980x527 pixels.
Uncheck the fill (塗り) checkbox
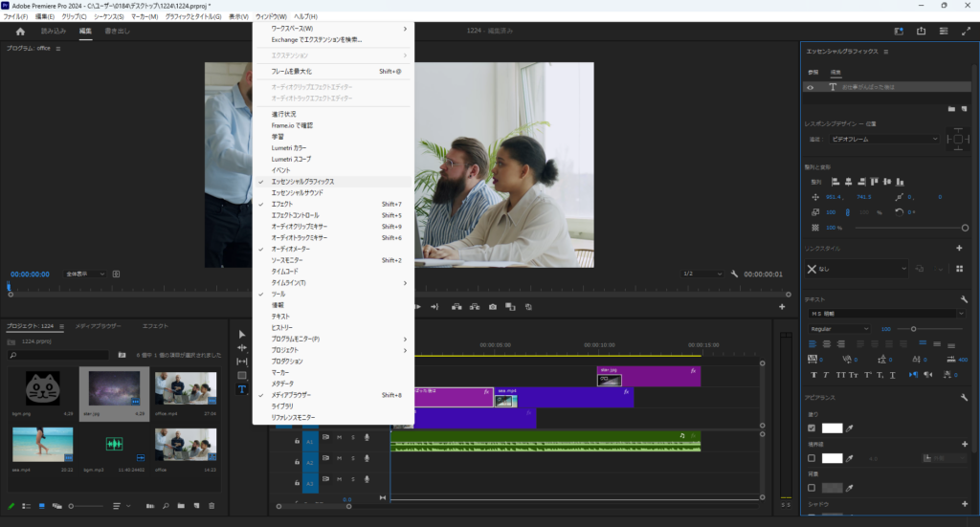[813, 428]
